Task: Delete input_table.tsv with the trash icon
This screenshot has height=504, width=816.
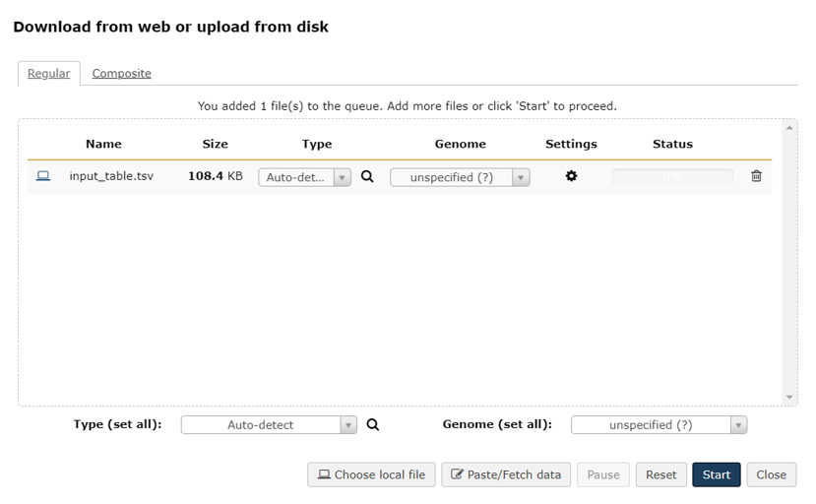Action: point(756,176)
